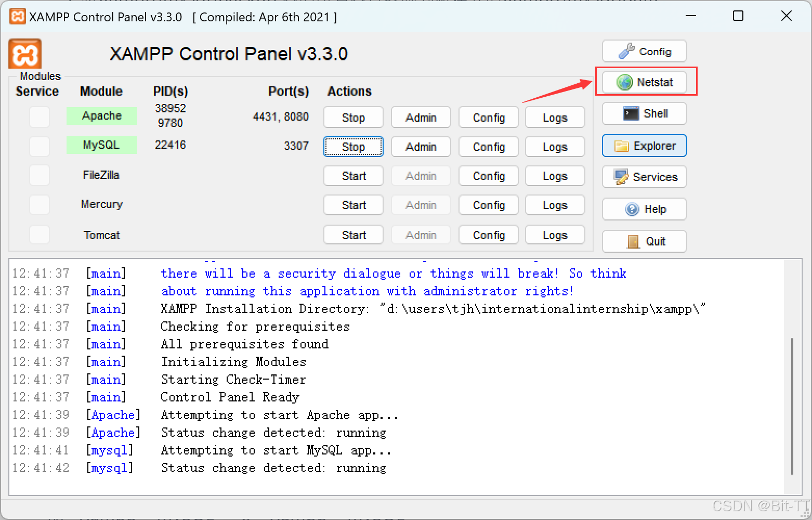The image size is (812, 520).
Task: Click the FileZilla module label
Action: (101, 175)
